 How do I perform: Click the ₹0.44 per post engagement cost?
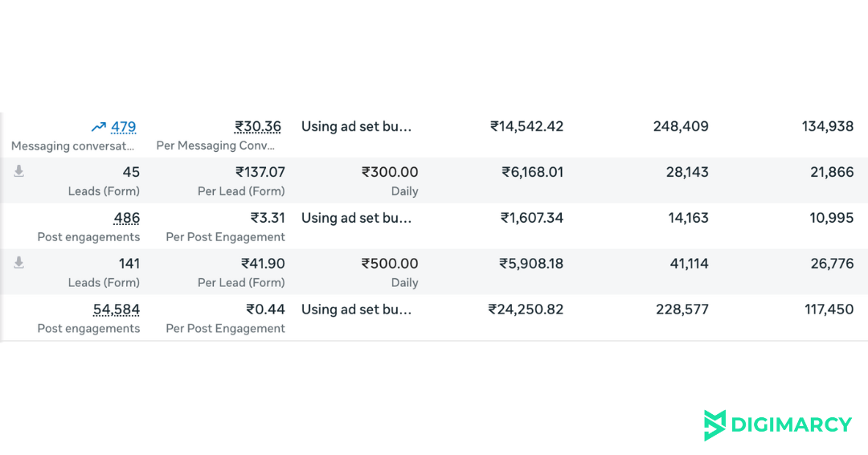pyautogui.click(x=266, y=309)
